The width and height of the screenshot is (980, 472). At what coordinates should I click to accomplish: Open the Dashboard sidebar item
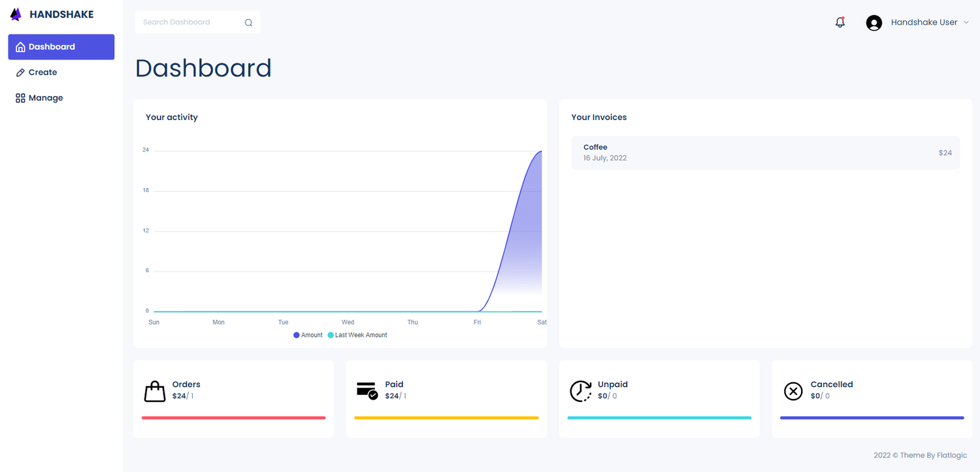point(61,47)
